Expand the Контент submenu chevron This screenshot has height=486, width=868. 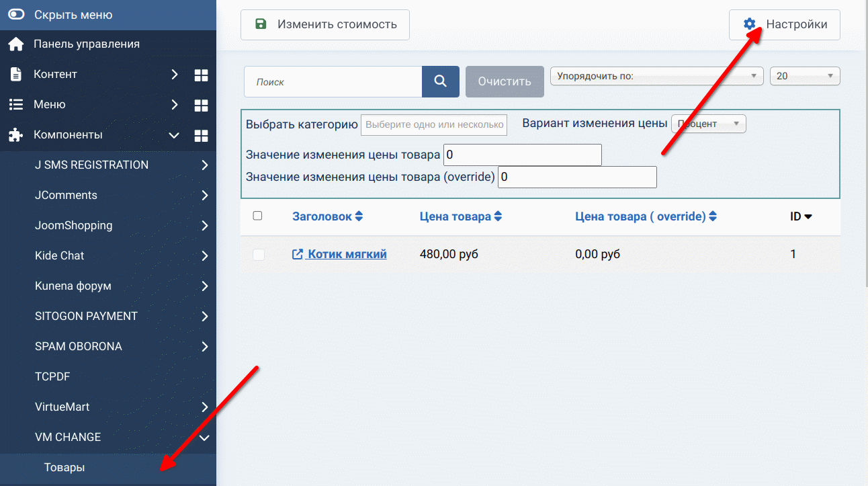pyautogui.click(x=174, y=74)
